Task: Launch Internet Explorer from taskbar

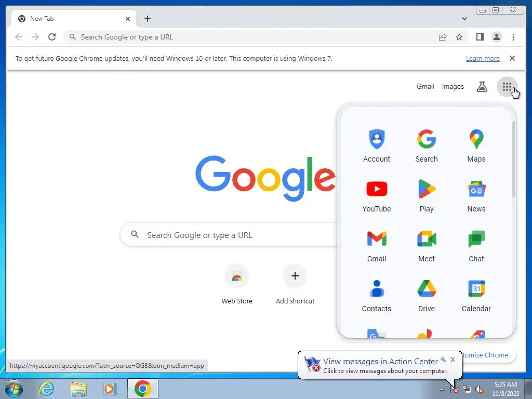Action: [x=46, y=389]
